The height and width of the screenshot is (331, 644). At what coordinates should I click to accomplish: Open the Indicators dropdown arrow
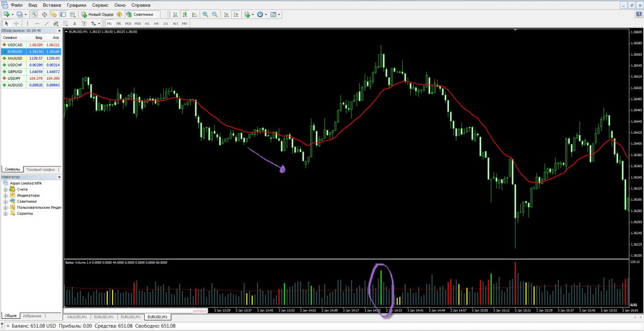click(x=253, y=15)
